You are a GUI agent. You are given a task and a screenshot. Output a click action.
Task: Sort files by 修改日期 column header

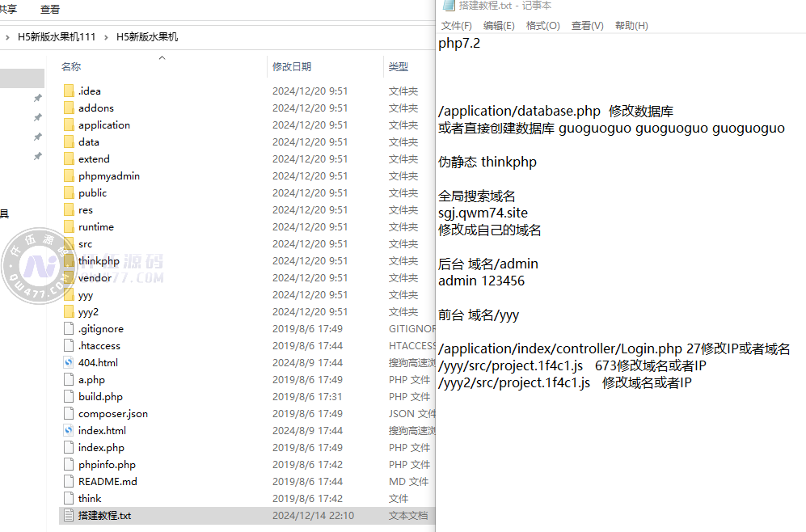[292, 67]
